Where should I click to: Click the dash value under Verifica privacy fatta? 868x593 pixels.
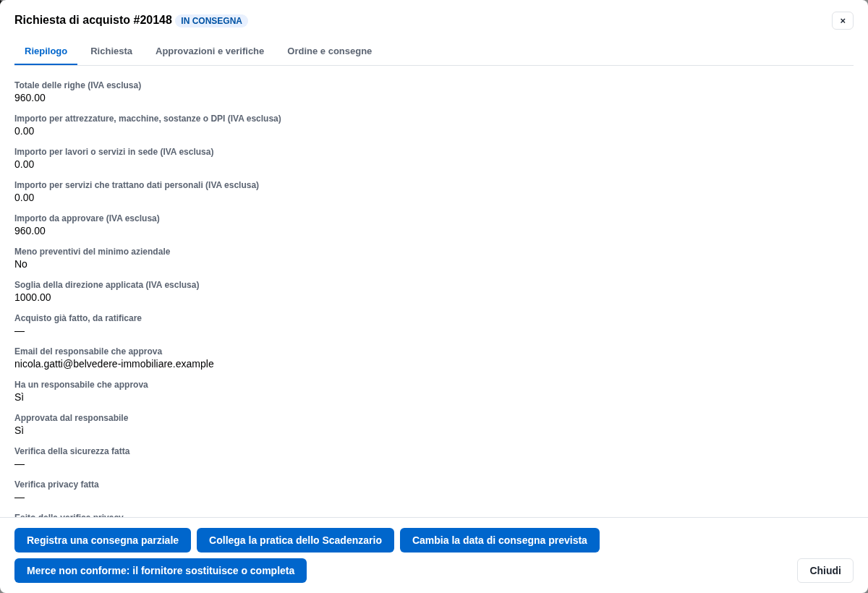(x=20, y=497)
